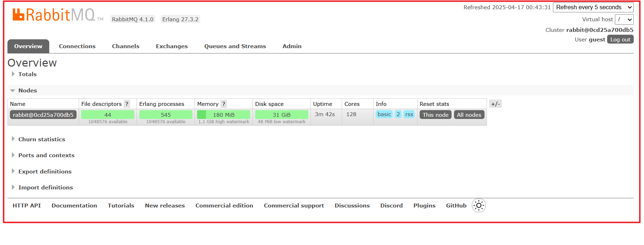
Task: Open File descriptors help question mark
Action: [127, 104]
